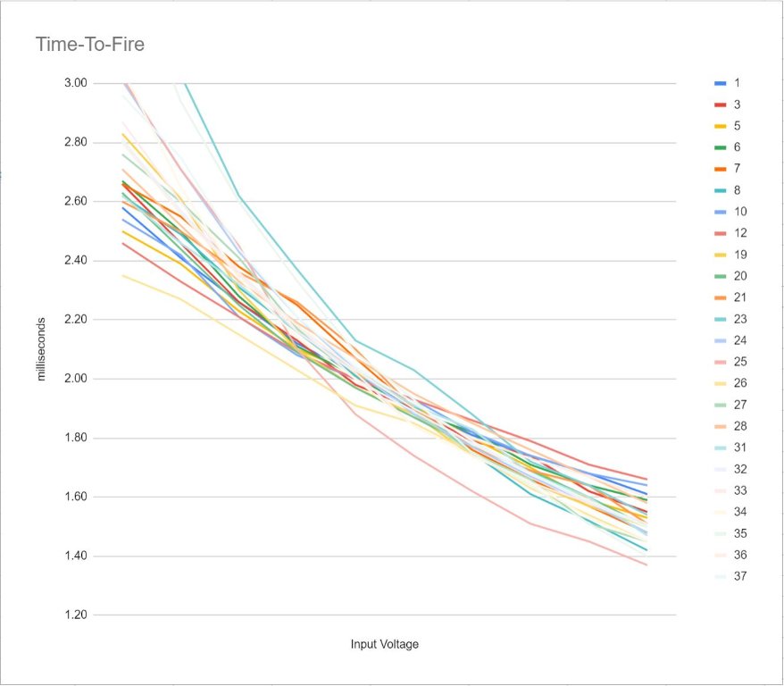Select legend entry number 12
This screenshot has height=686, width=784.
(740, 233)
